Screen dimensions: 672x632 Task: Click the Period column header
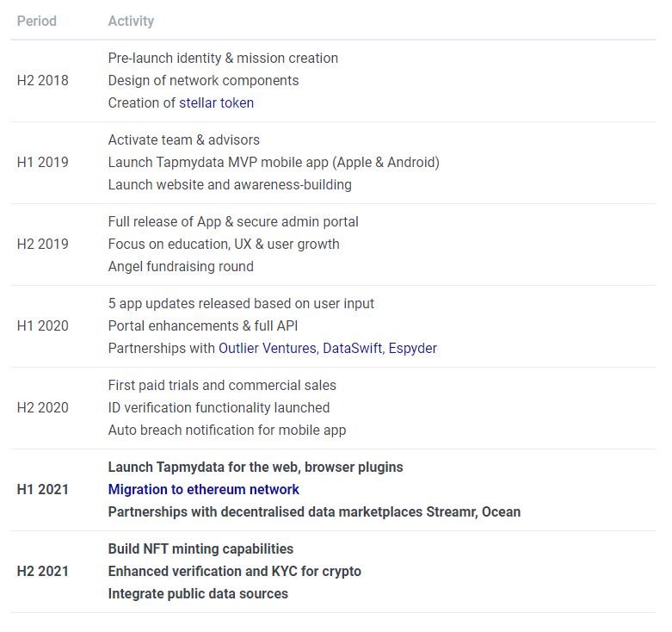36,21
